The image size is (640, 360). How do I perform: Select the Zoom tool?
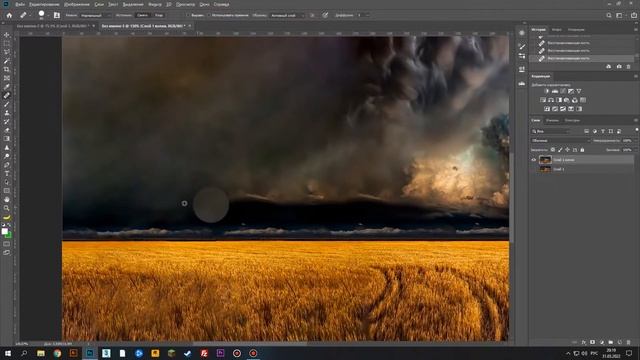pos(7,208)
